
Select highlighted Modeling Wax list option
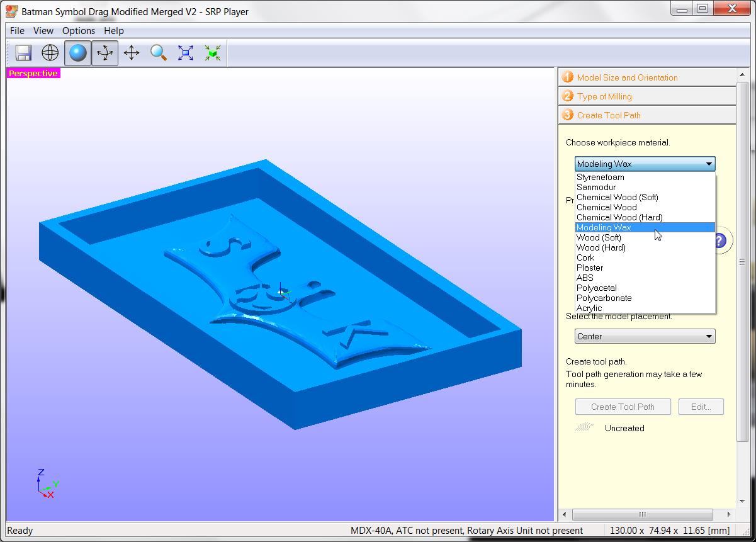645,227
